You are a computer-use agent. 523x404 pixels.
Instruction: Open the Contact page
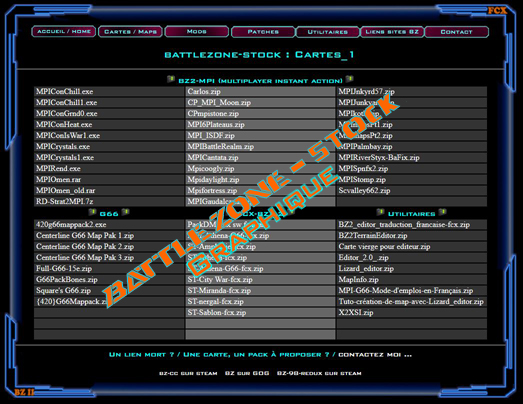coord(457,32)
